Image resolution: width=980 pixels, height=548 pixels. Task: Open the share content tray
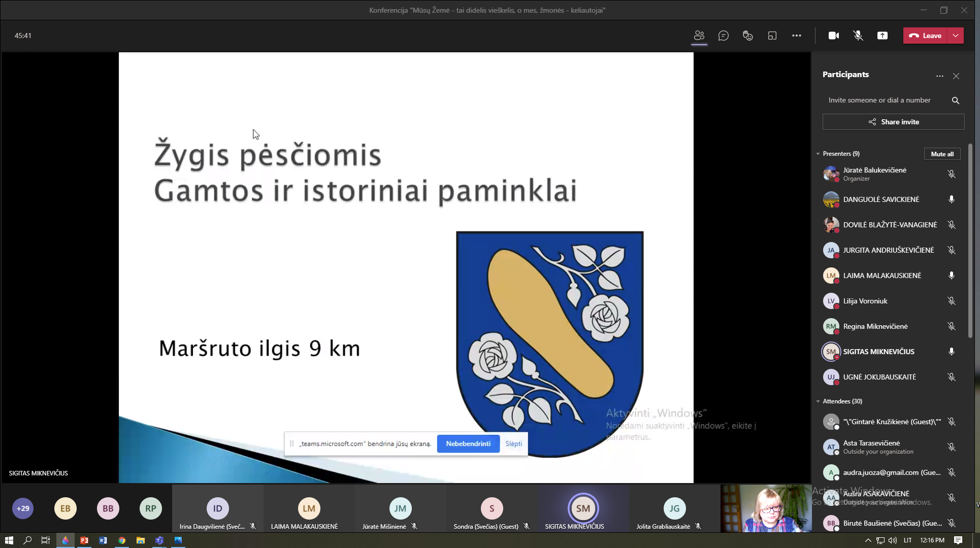tap(883, 36)
